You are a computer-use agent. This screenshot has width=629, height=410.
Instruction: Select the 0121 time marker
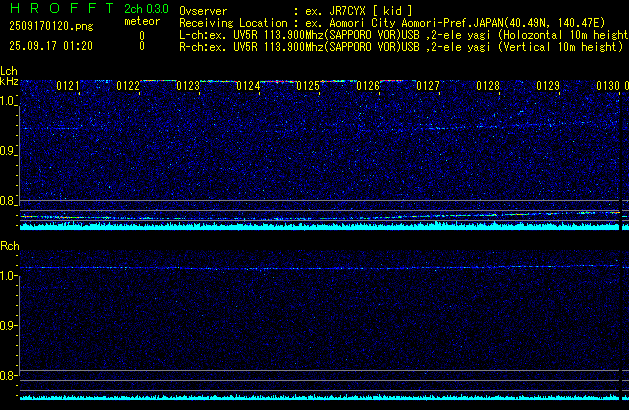(x=68, y=86)
